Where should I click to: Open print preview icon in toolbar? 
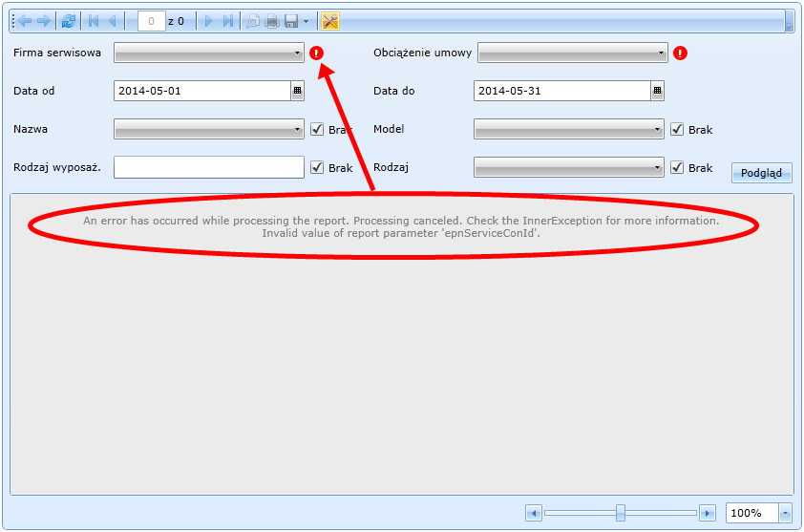[253, 21]
